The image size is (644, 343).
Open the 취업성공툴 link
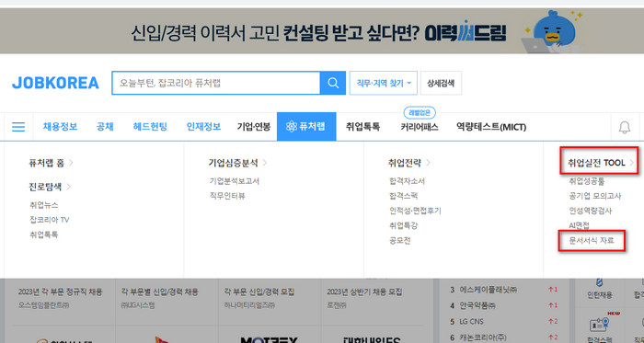tap(587, 181)
